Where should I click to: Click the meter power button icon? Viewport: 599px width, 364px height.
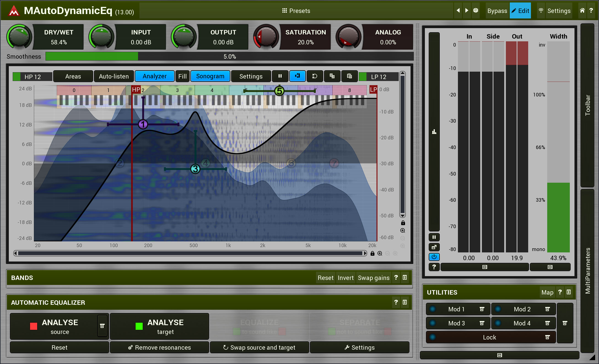point(434,257)
